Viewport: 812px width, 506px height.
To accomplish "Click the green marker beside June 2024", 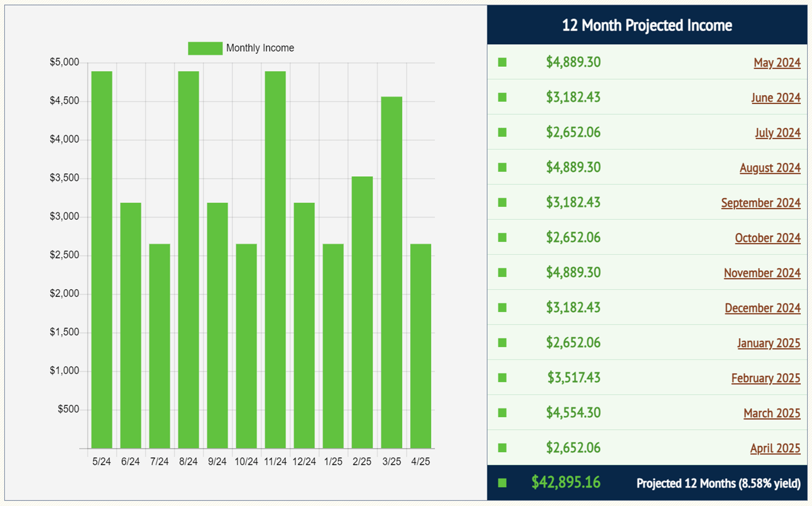I will 503,97.
